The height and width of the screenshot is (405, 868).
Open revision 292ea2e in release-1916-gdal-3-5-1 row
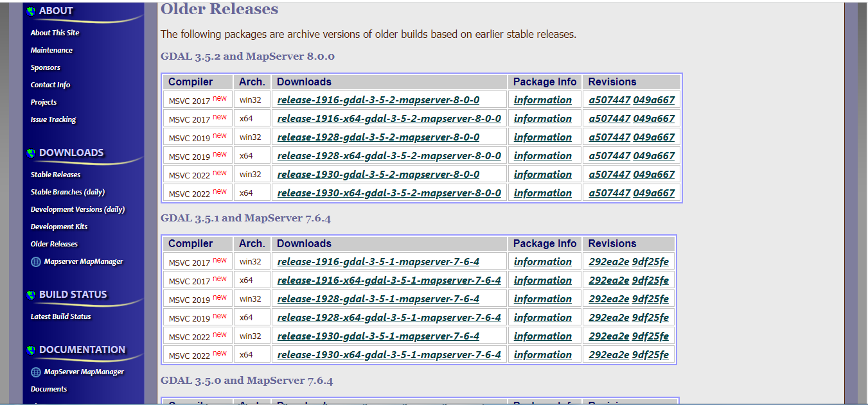pyautogui.click(x=609, y=262)
